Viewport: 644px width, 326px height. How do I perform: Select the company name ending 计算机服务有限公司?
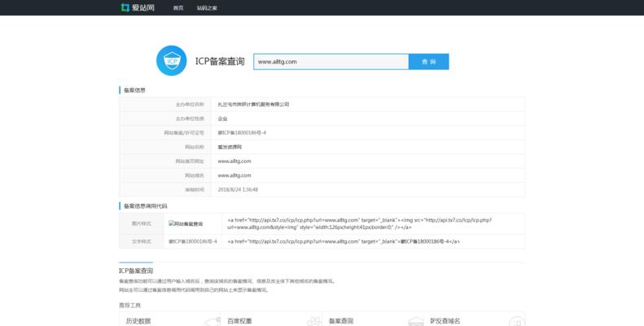[x=253, y=104]
